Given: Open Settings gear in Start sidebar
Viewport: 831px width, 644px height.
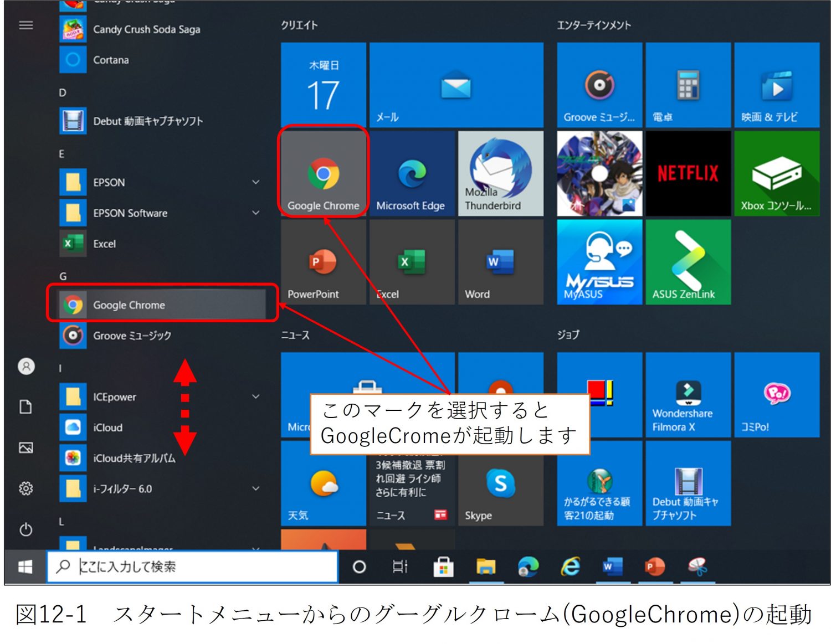Looking at the screenshot, I should pos(26,488).
